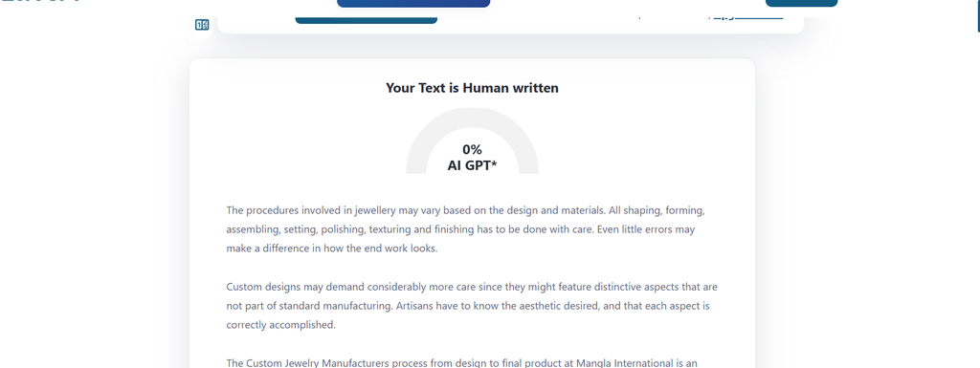Click the dark blue button at top center
The width and height of the screenshot is (980, 368).
[413, 3]
